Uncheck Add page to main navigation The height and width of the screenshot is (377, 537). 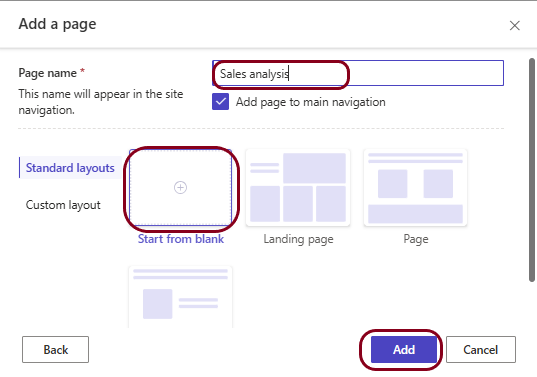[x=220, y=102]
